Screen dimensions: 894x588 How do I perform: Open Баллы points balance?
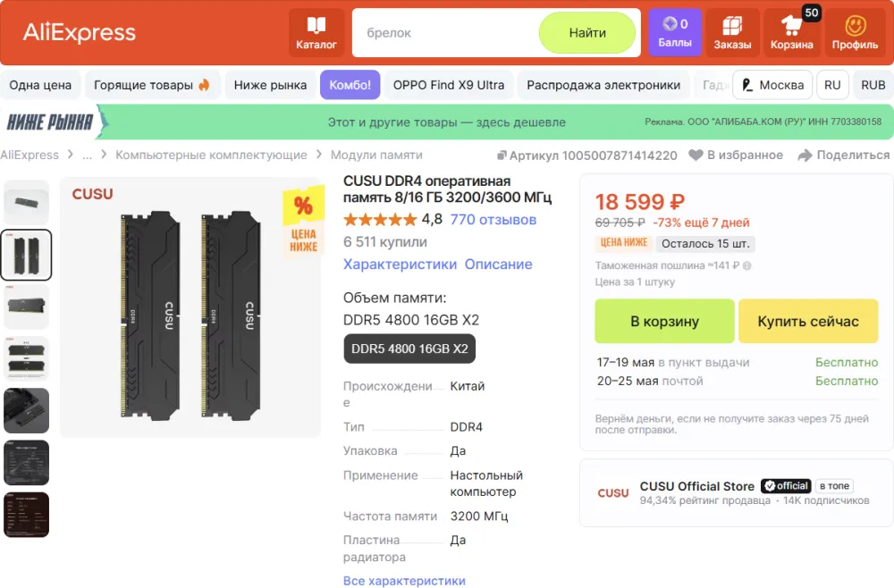(x=674, y=32)
